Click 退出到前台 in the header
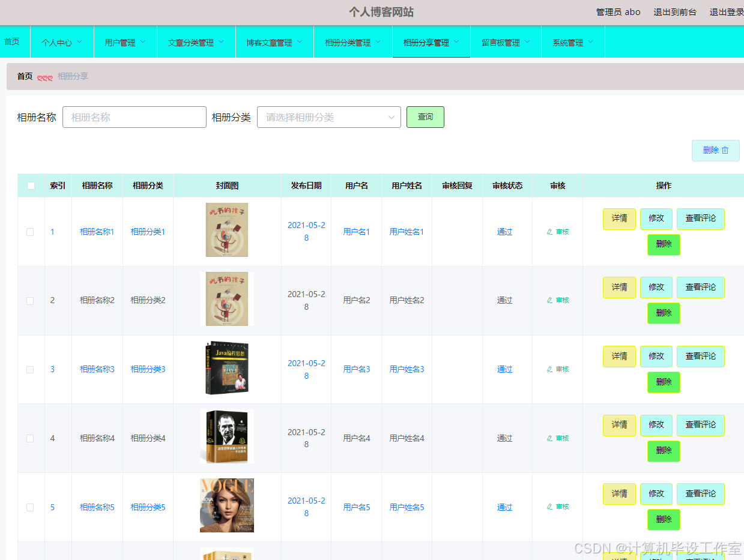 [x=675, y=12]
